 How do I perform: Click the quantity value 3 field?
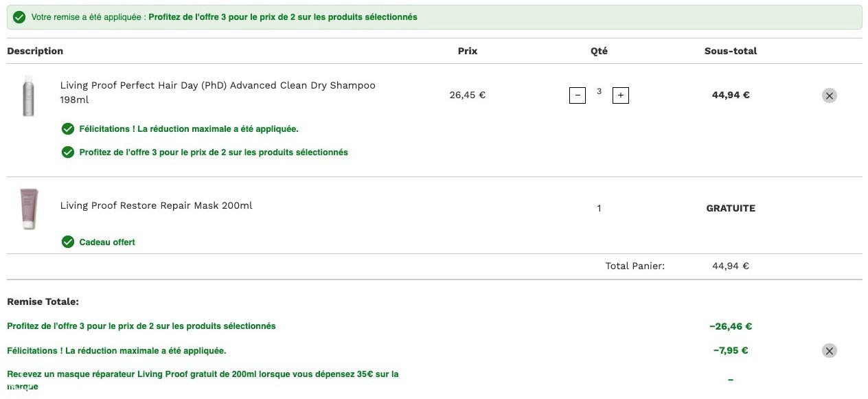599,92
